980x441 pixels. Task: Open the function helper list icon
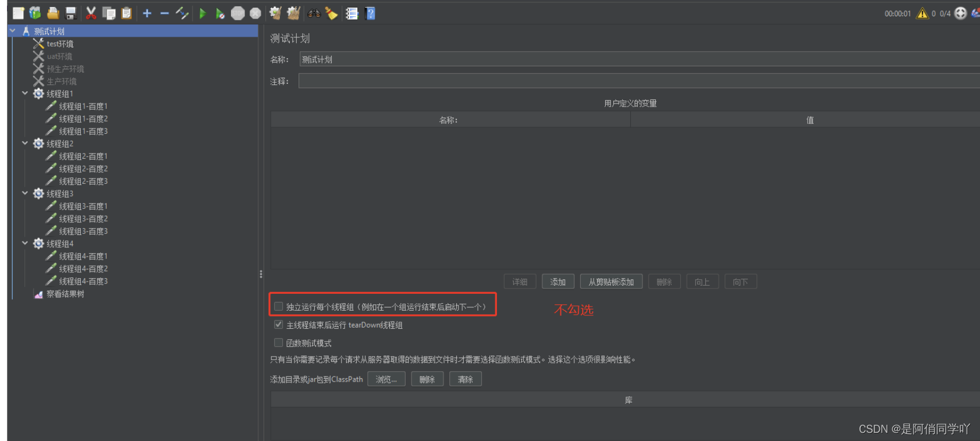point(351,13)
